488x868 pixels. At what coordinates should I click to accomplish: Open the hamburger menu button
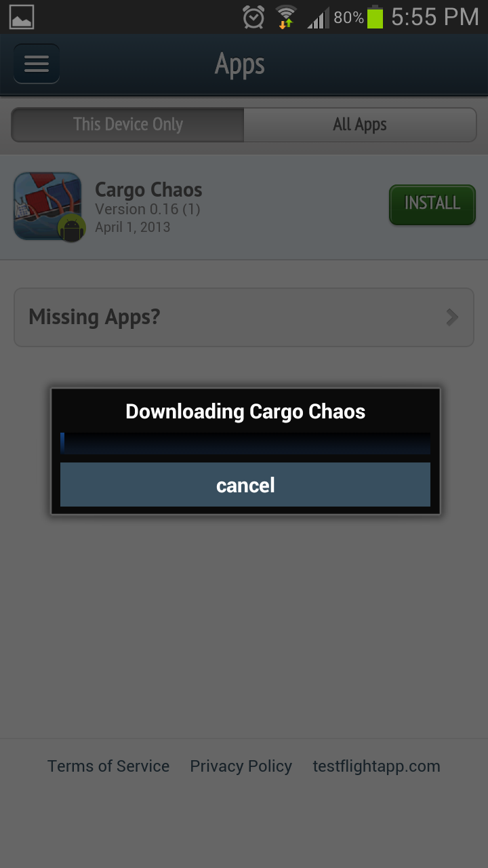pos(37,64)
